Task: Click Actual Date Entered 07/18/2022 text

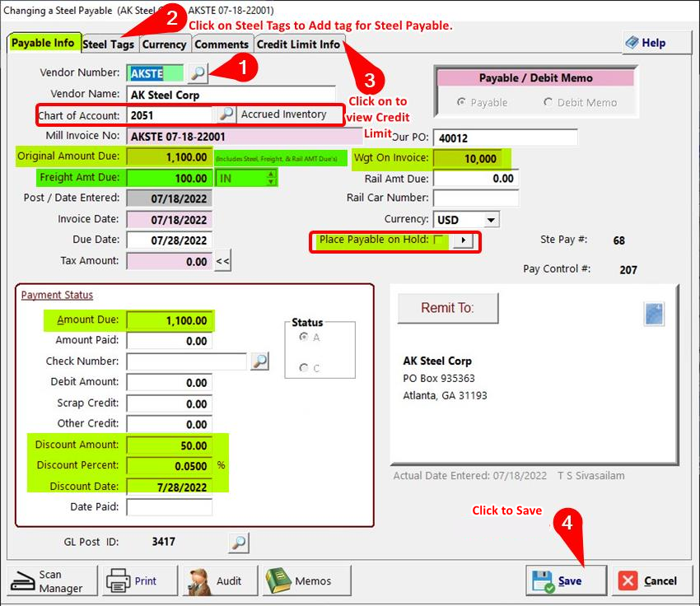Action: (469, 476)
